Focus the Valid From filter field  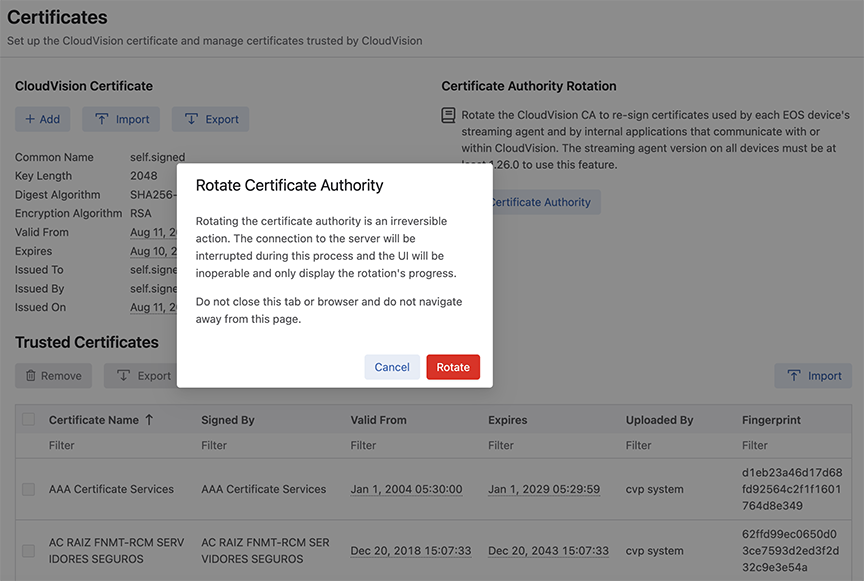pyautogui.click(x=413, y=445)
